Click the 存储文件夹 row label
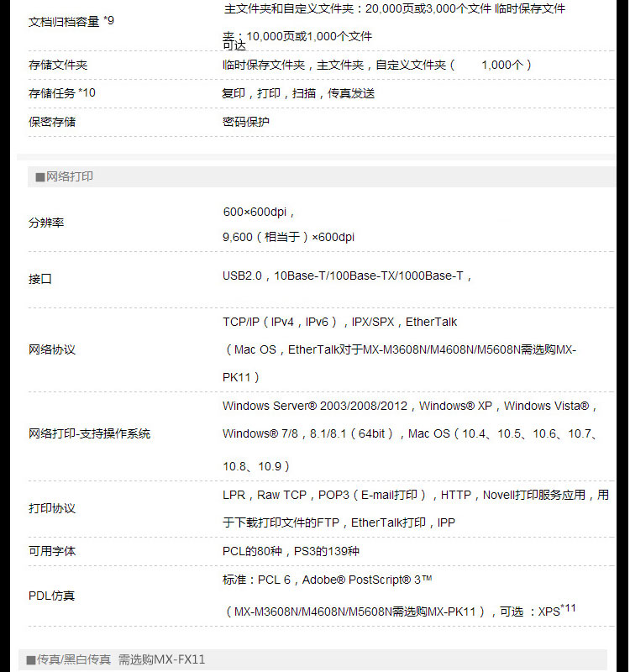Image resolution: width=630 pixels, height=672 pixels. tap(58, 66)
